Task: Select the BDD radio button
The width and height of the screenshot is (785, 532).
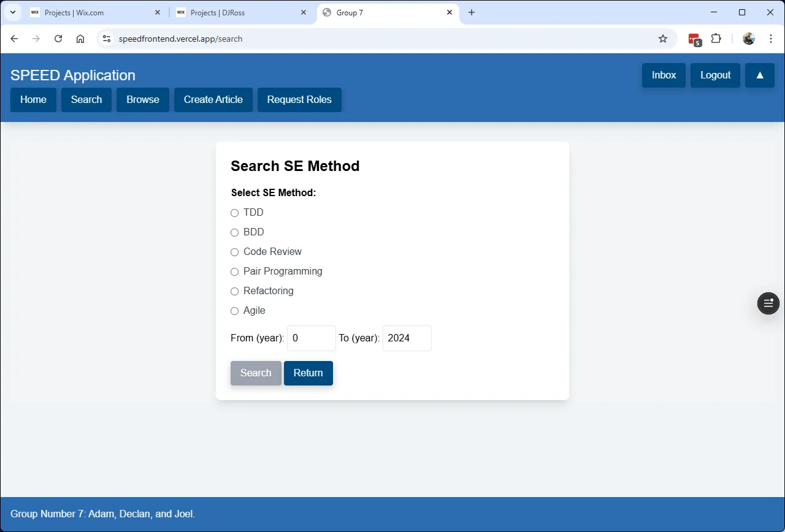Action: tap(234, 233)
